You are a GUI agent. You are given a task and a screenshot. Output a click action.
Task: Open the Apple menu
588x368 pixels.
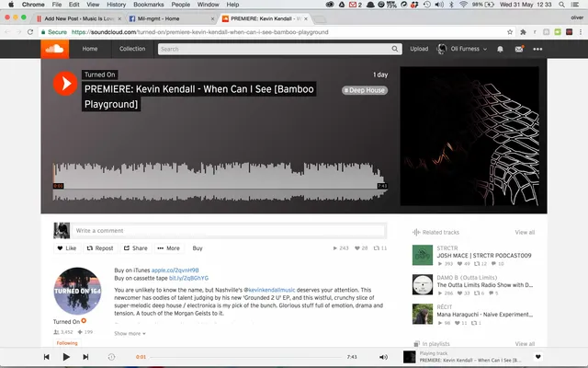click(11, 5)
